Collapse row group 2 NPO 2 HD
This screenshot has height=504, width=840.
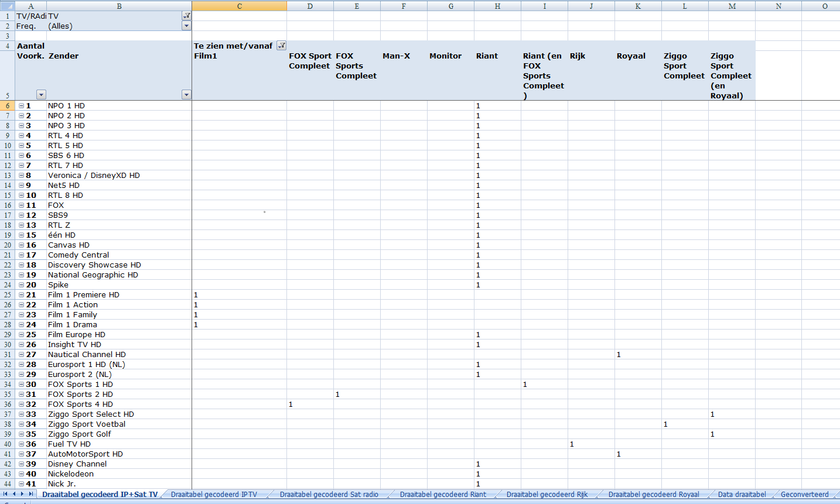[x=21, y=116]
